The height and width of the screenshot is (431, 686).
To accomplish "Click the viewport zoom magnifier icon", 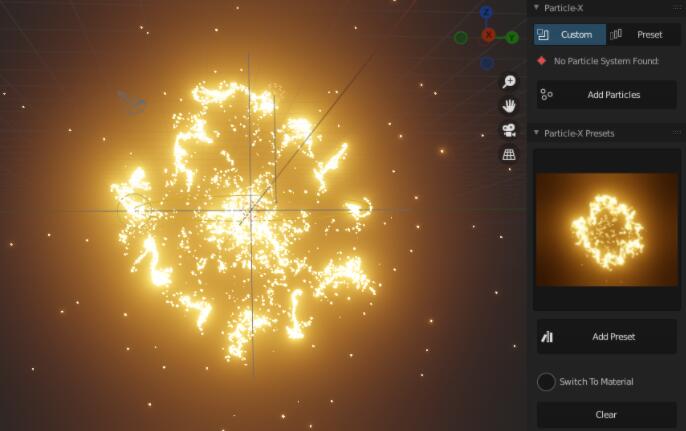I will click(x=509, y=81).
